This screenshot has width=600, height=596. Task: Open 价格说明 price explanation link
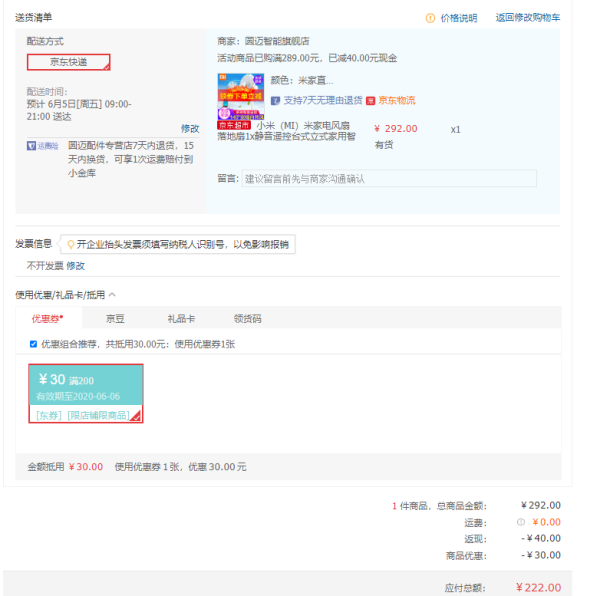point(459,18)
